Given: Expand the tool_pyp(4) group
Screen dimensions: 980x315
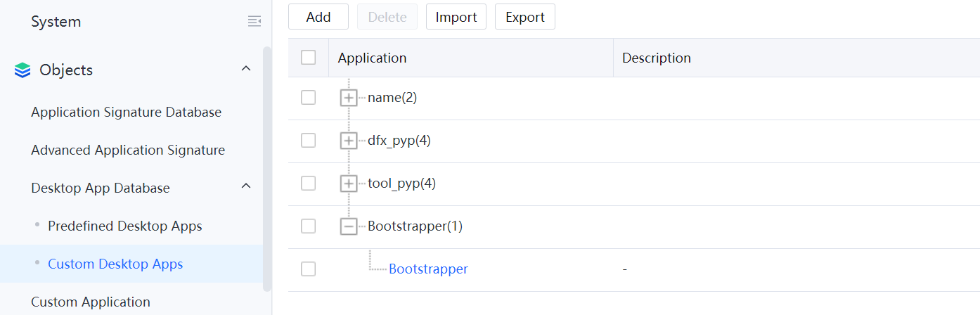Looking at the screenshot, I should tap(349, 184).
